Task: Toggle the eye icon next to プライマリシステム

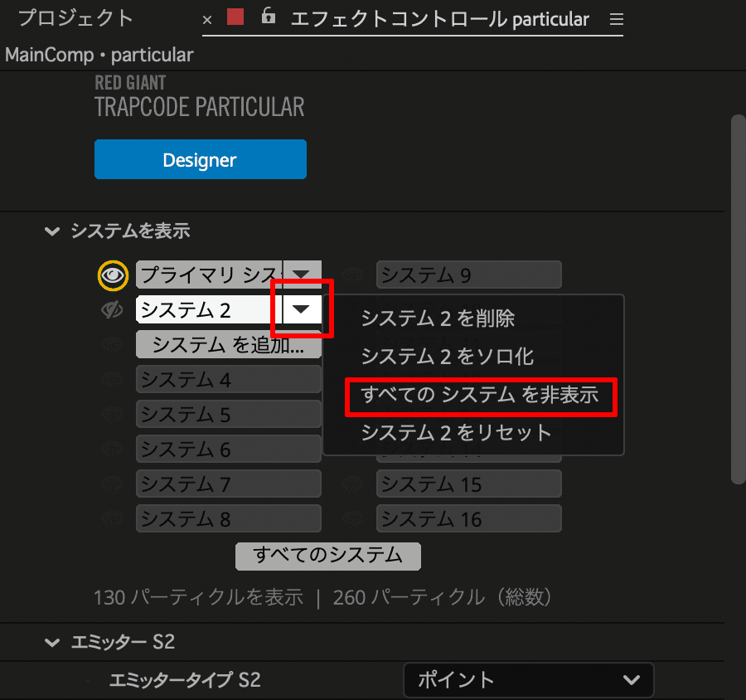Action: tap(113, 275)
